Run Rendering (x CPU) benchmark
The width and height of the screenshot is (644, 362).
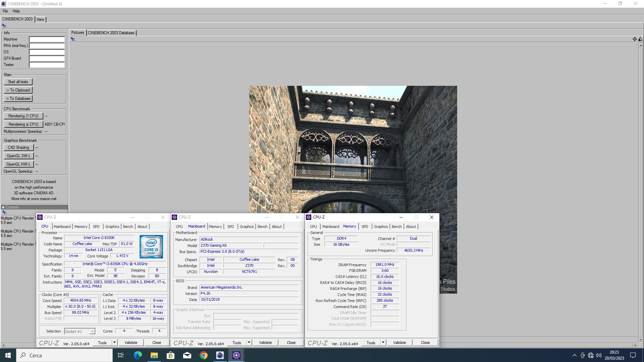click(23, 124)
